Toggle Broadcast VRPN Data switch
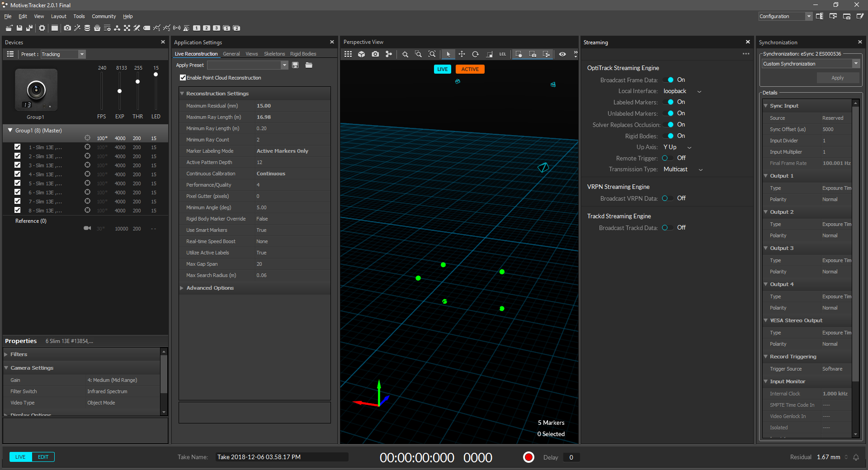 pyautogui.click(x=668, y=198)
